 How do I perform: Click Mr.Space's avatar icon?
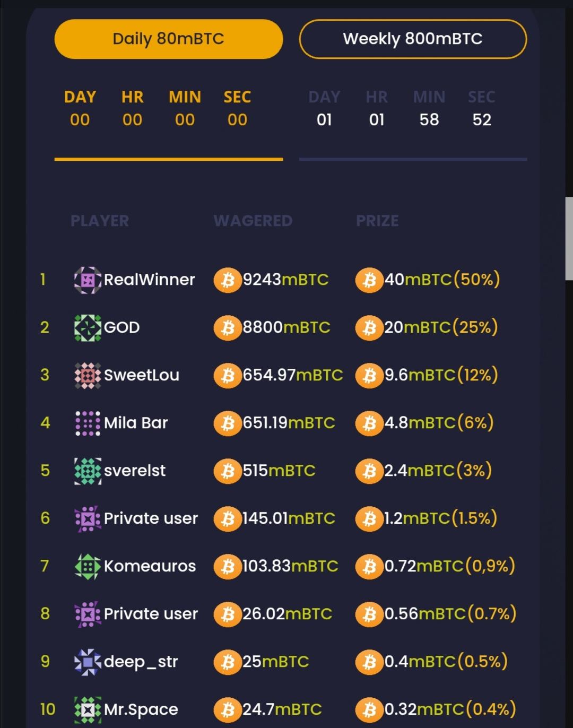(88, 709)
